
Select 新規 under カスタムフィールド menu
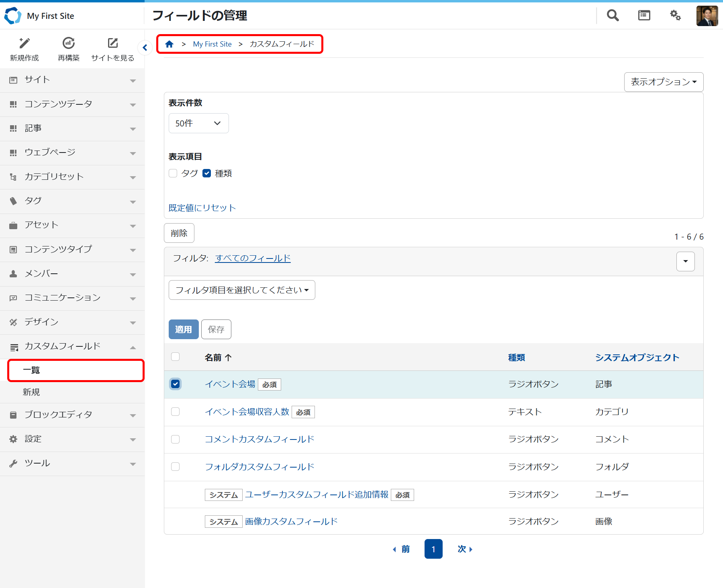pyautogui.click(x=31, y=392)
